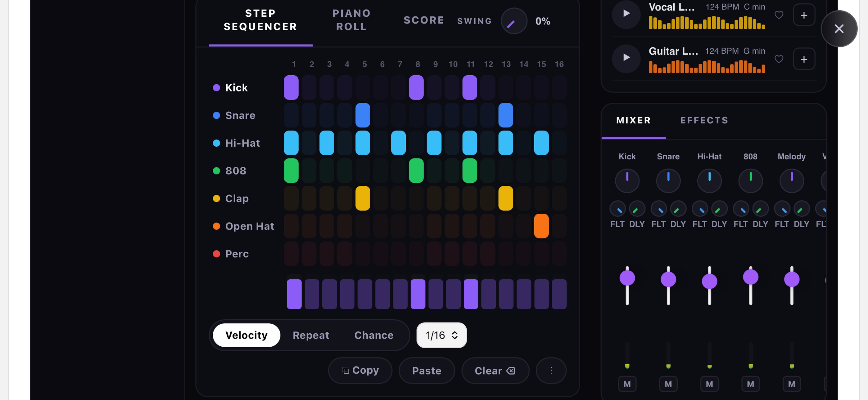
Task: Toggle 808 step 8 off
Action: [x=416, y=171]
